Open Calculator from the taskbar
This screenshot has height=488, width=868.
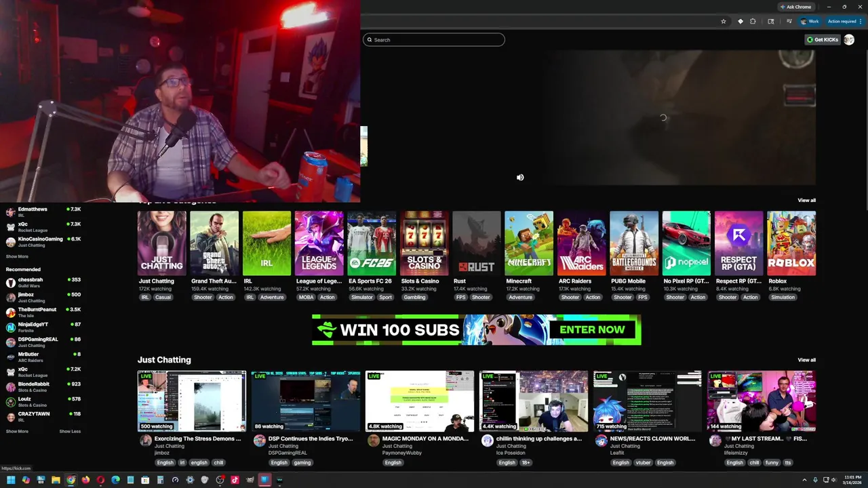160,480
